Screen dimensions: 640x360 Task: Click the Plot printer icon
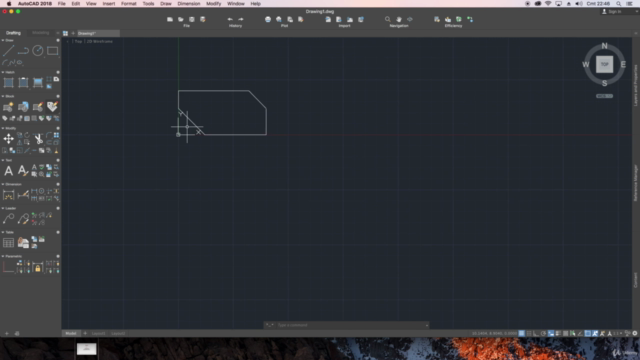pyautogui.click(x=268, y=19)
